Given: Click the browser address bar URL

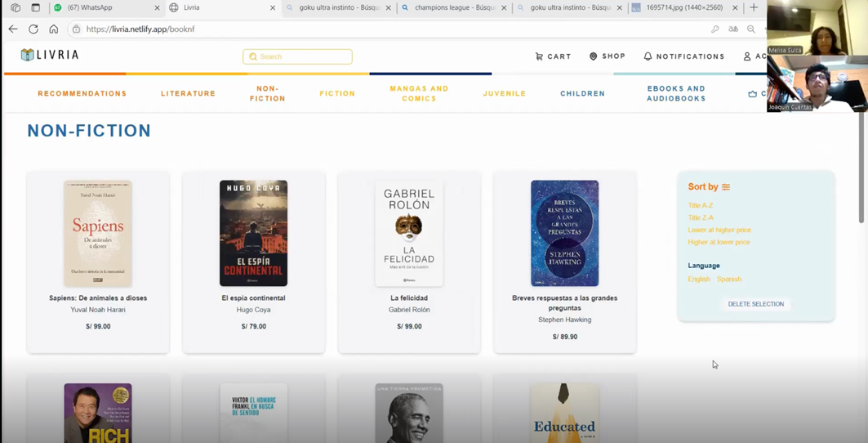Looking at the screenshot, I should tap(140, 29).
